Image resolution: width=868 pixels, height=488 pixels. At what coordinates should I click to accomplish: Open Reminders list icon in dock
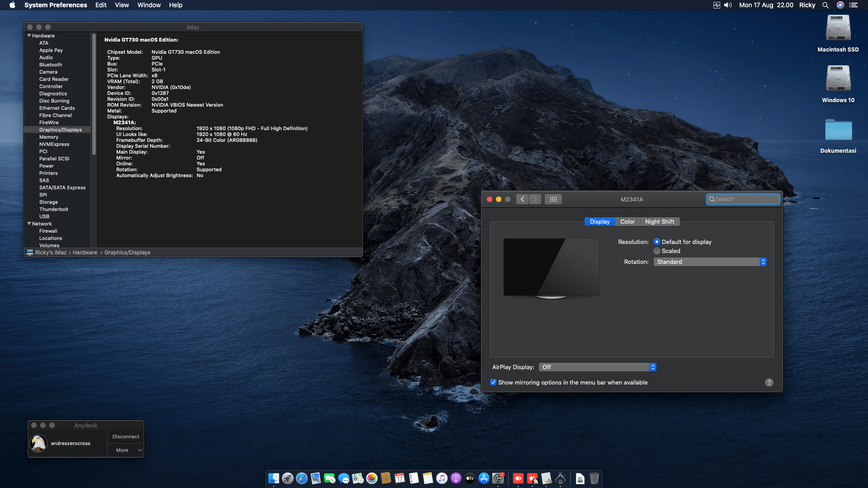click(414, 478)
